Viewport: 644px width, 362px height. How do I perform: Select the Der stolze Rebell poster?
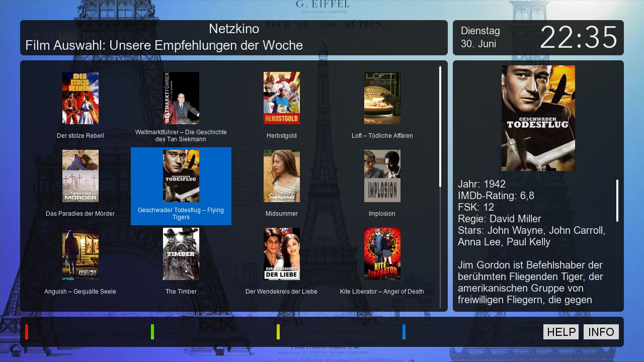coord(80,98)
